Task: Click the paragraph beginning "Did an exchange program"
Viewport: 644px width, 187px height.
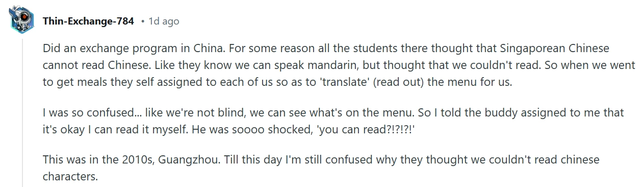Action: coord(339,65)
